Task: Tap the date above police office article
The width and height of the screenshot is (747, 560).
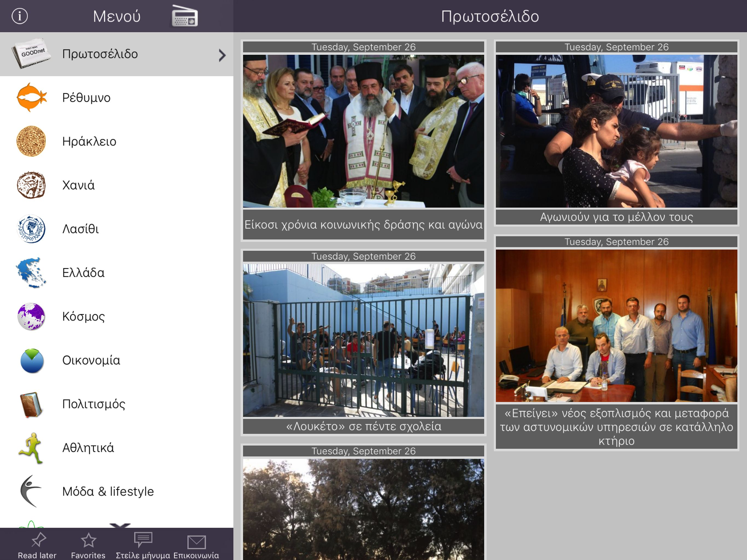Action: click(616, 242)
